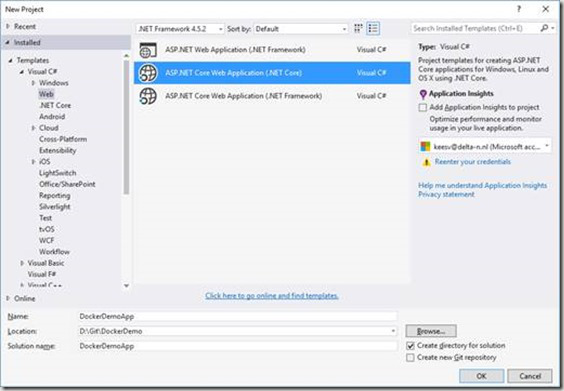Select the tvOS category
This screenshot has width=564, height=391.
click(x=47, y=229)
